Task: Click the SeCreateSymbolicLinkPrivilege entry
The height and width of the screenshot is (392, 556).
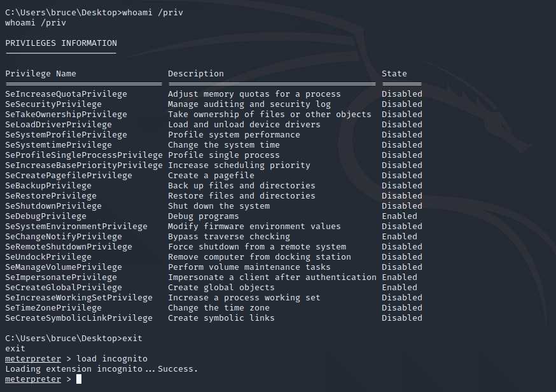Action: pyautogui.click(x=79, y=318)
